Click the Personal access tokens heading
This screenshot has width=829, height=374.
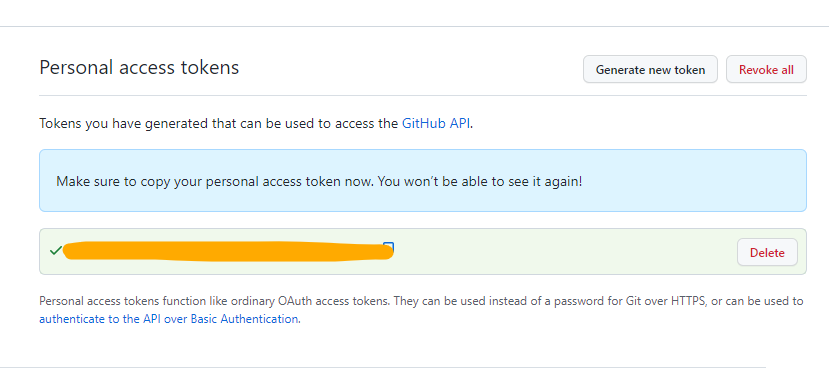139,68
